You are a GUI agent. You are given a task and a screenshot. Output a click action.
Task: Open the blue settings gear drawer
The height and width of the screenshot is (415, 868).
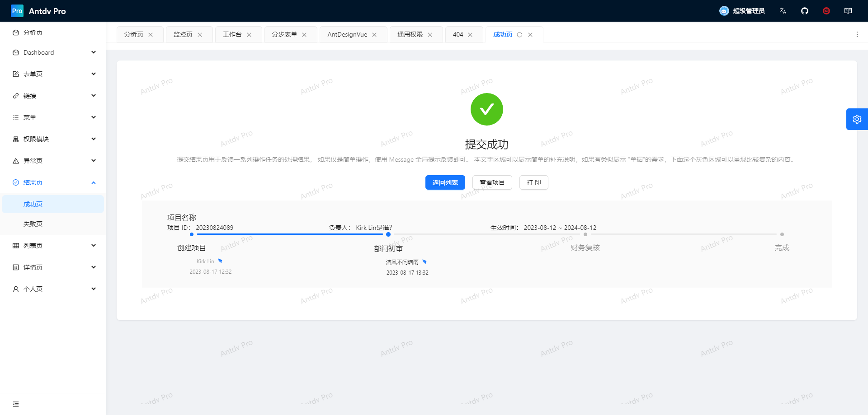857,119
